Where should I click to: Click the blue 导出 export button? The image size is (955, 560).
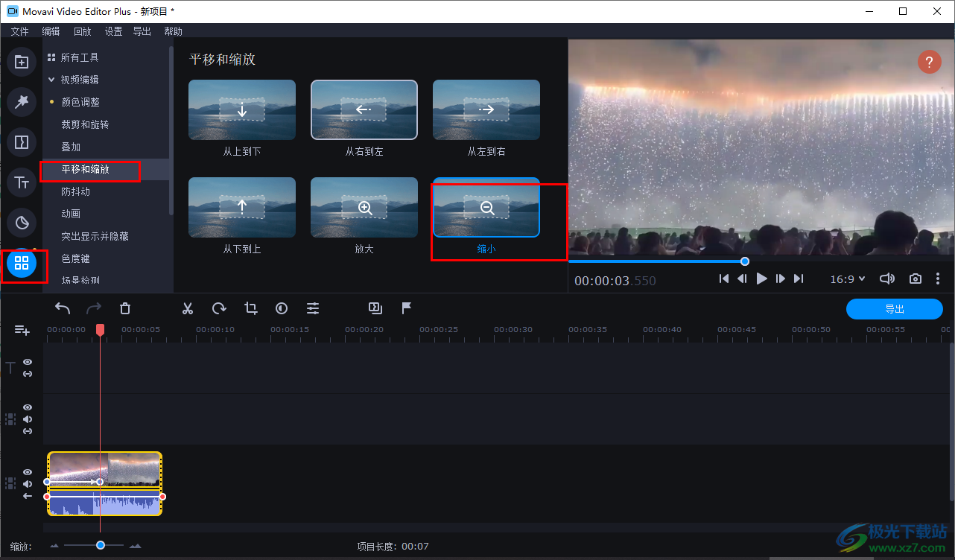(895, 309)
